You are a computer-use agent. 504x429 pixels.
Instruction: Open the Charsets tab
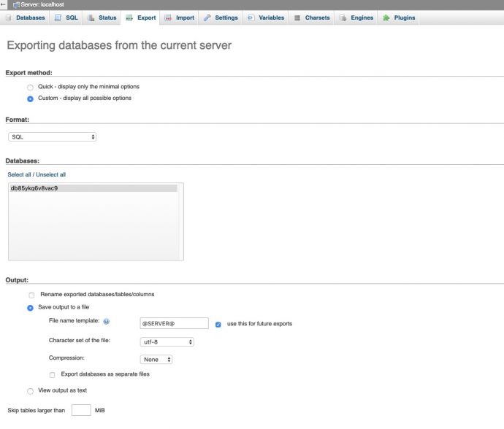point(312,18)
